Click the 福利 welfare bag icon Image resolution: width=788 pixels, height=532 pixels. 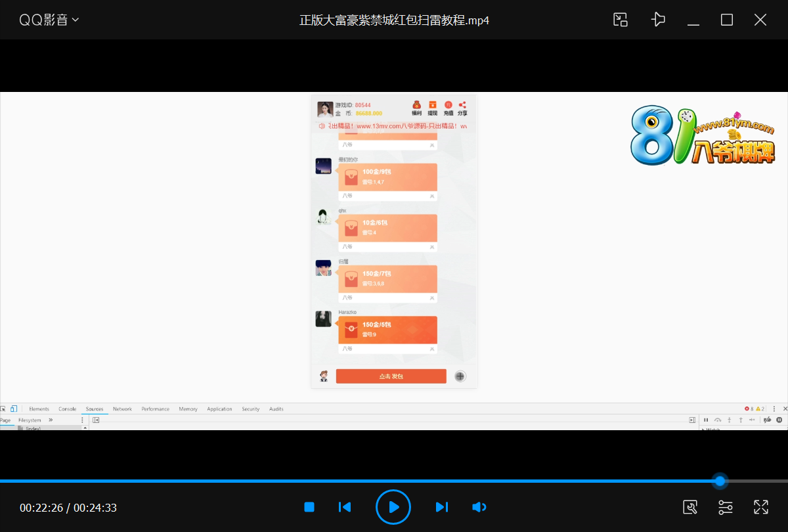pos(416,108)
